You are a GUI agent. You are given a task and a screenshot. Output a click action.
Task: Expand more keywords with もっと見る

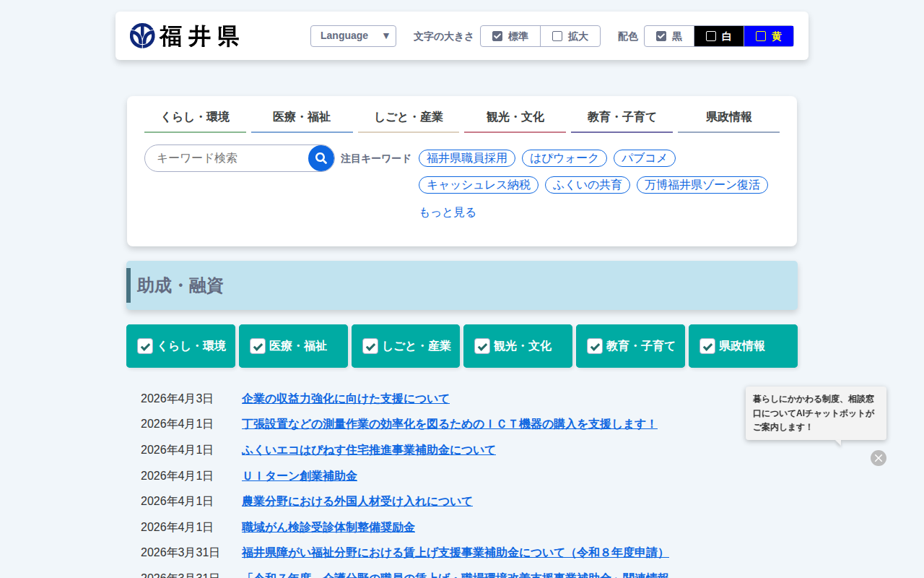click(448, 212)
